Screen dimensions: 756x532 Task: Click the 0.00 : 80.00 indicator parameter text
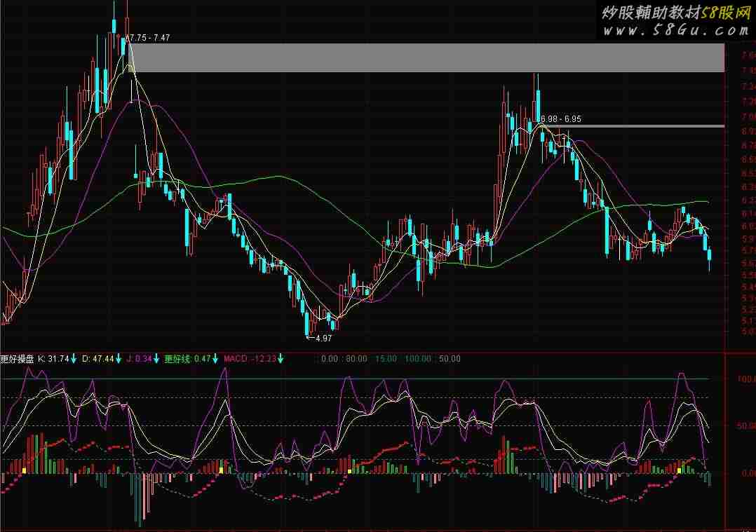tap(344, 359)
